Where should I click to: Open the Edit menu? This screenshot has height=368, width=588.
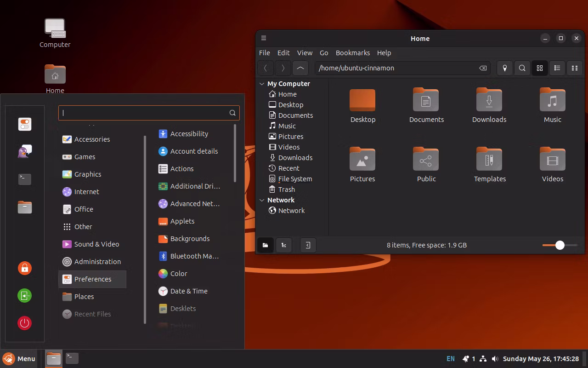[283, 53]
